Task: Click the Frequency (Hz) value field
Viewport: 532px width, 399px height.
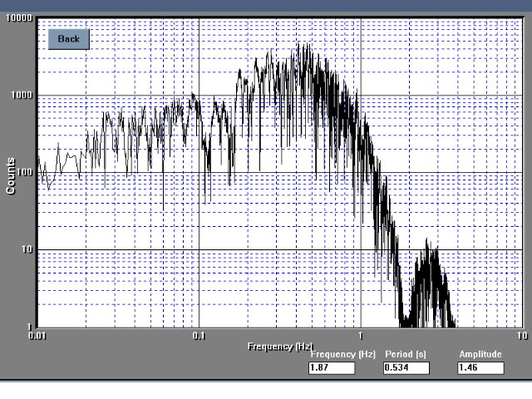Action: [331, 367]
